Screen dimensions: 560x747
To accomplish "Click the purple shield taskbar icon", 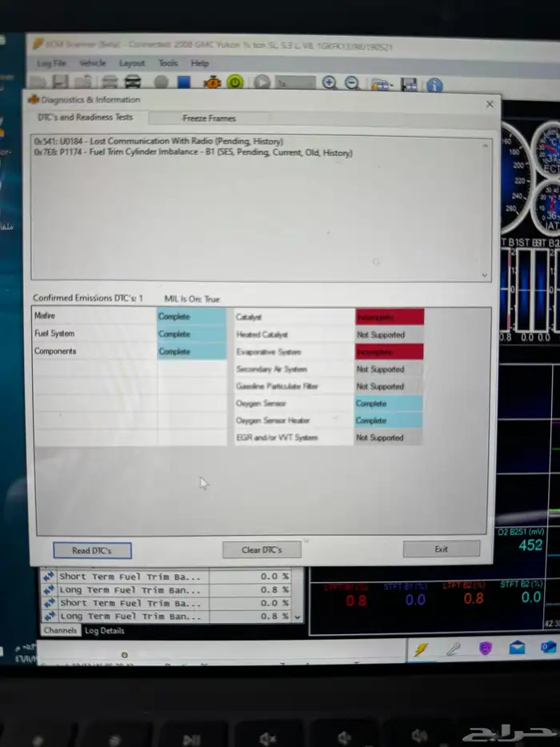I will click(x=485, y=648).
